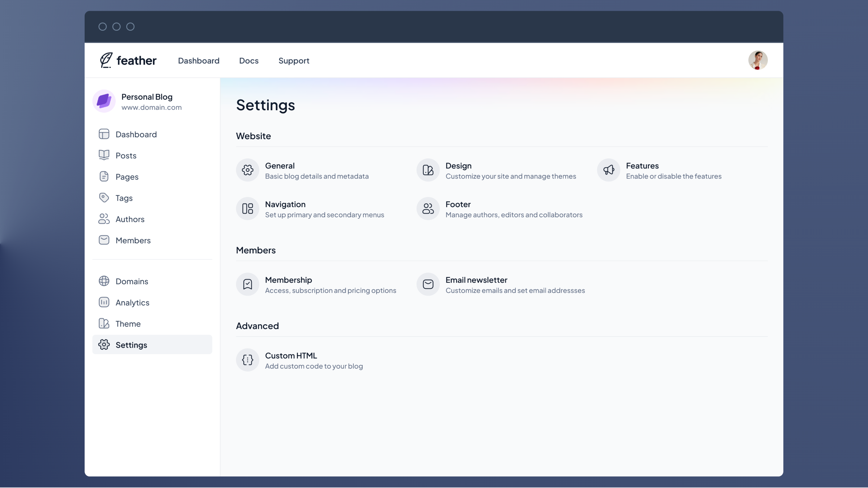
Task: Select Theme label in the sidebar
Action: [x=128, y=324]
